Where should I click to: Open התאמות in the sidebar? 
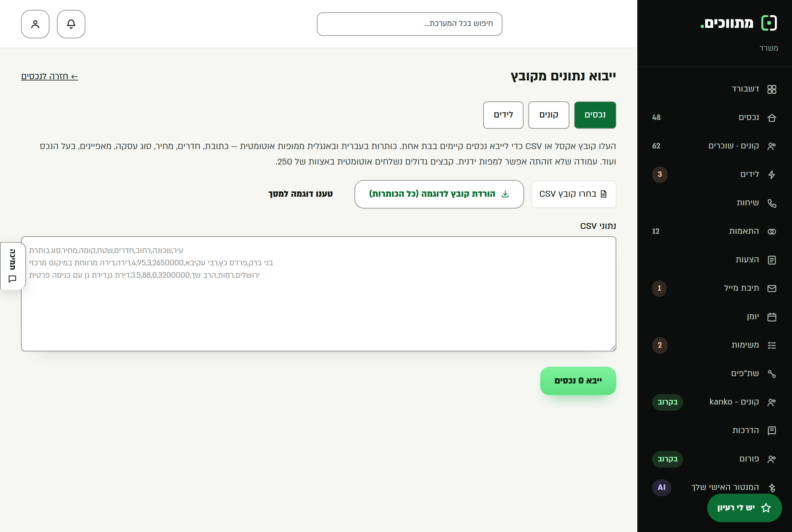click(x=714, y=231)
